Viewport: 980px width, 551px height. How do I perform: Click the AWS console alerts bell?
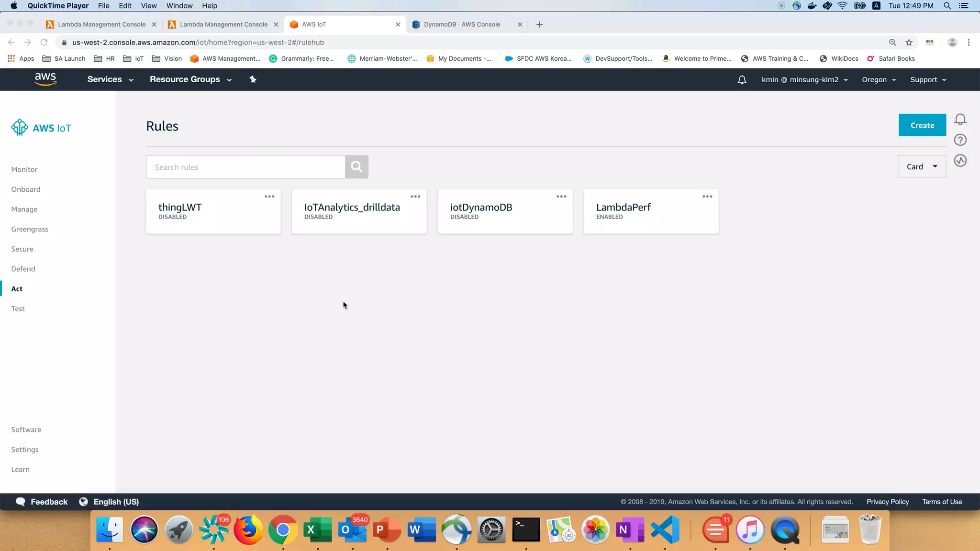(742, 80)
